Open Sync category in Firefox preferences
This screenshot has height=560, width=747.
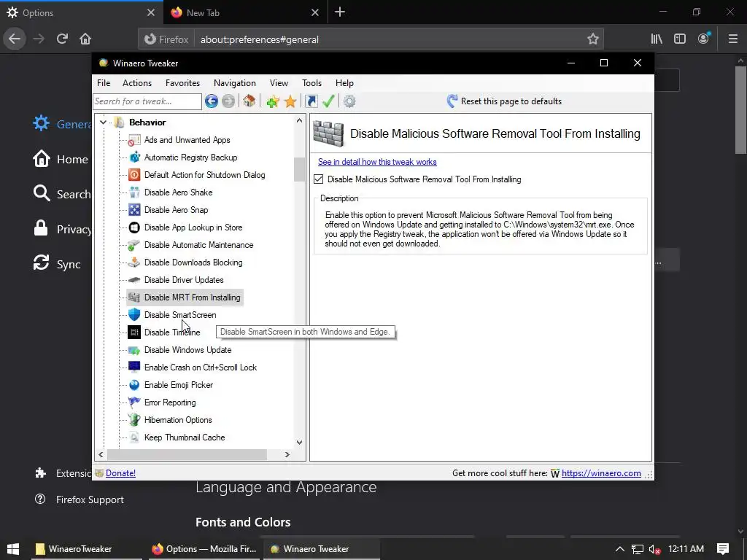tap(57, 264)
